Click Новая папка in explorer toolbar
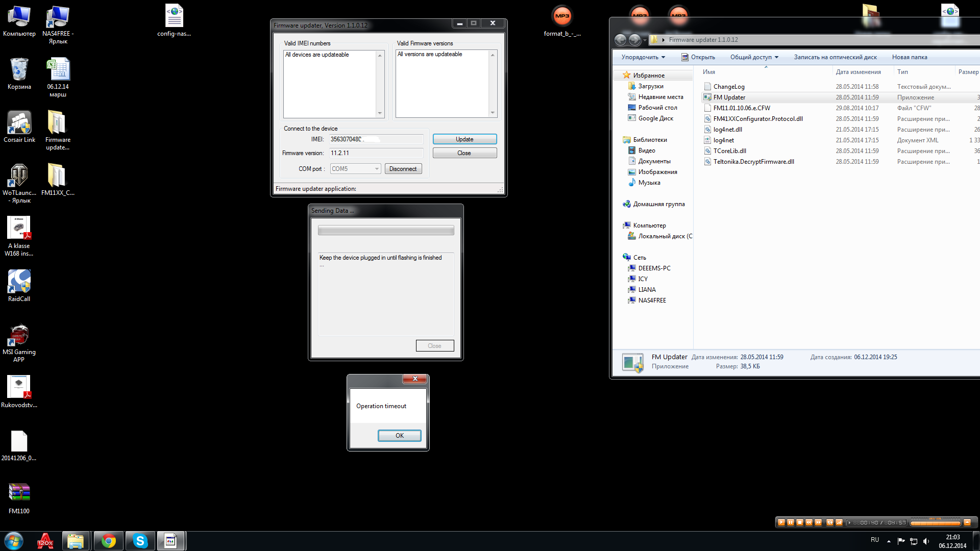This screenshot has height=551, width=980. [909, 57]
